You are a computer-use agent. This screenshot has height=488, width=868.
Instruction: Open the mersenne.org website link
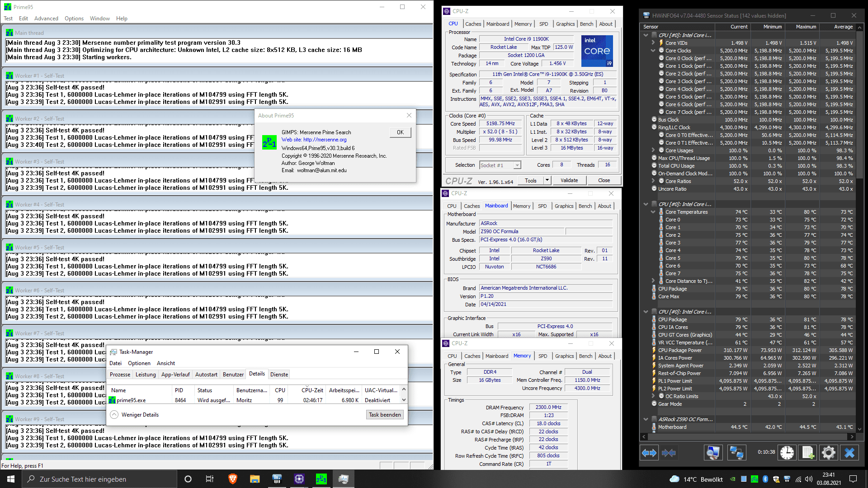point(325,140)
